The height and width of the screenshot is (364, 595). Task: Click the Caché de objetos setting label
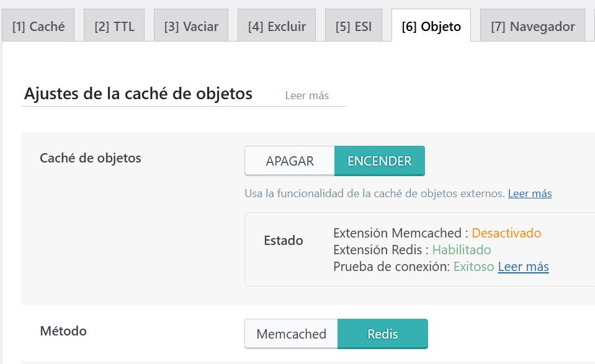[x=90, y=158]
